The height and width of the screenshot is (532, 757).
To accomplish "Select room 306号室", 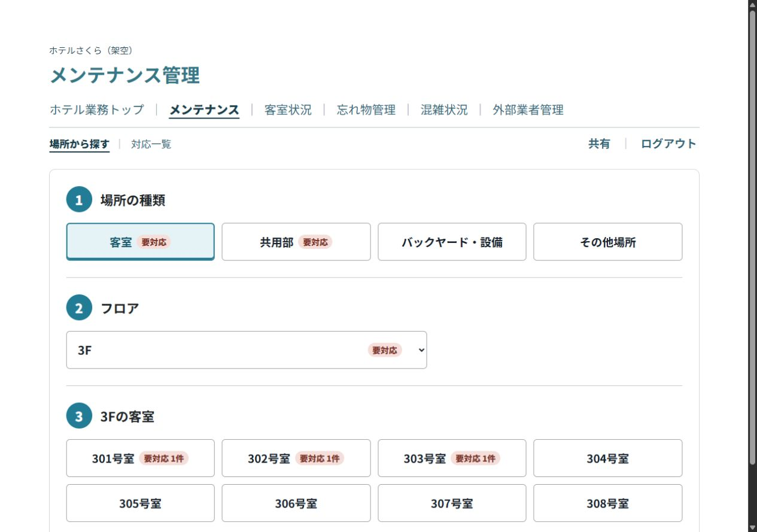I will click(296, 503).
